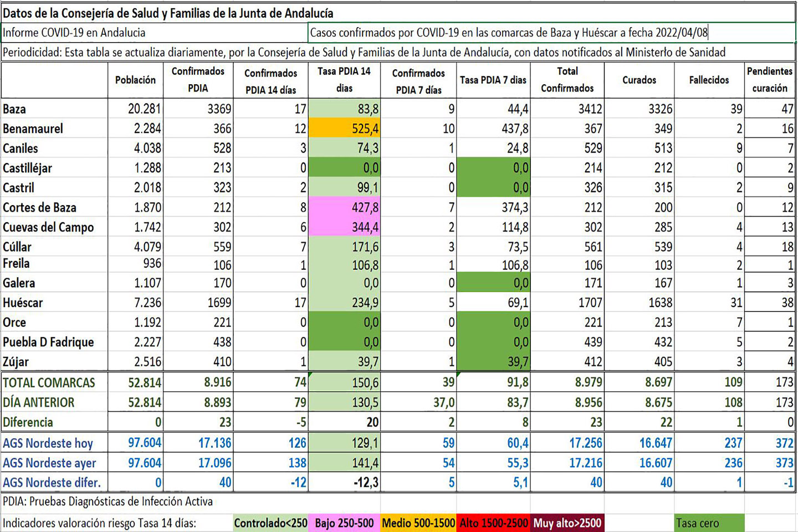Click the red 'Alto 1500-2500' legend cell
The width and height of the screenshot is (798, 532).
pyautogui.click(x=493, y=523)
